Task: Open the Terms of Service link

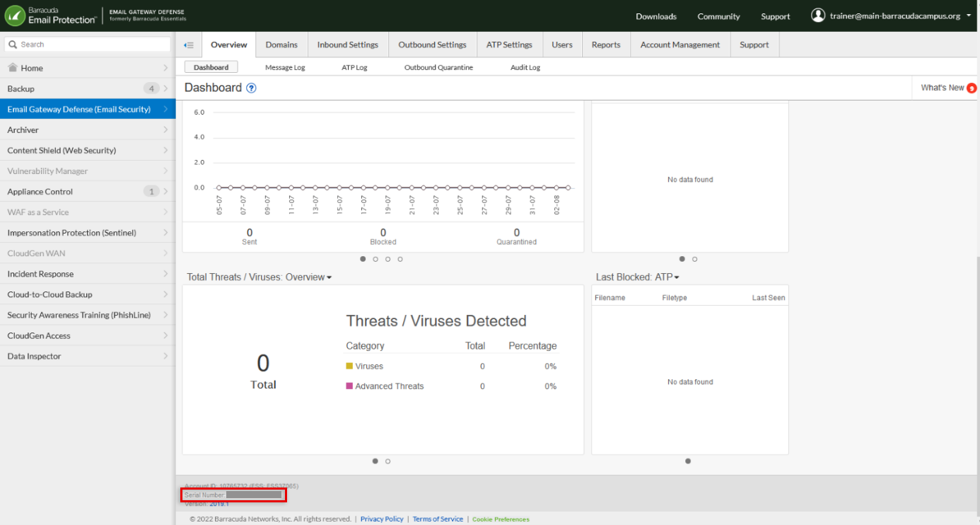Action: (438, 519)
